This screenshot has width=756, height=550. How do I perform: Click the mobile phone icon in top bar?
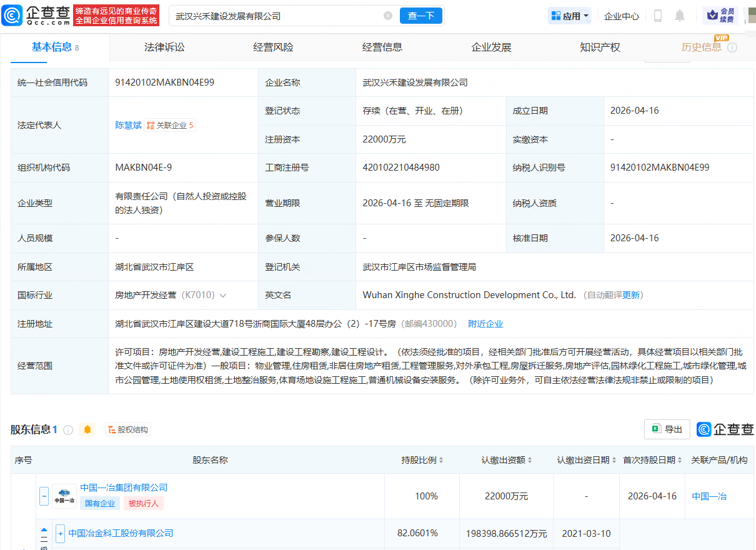pos(657,15)
